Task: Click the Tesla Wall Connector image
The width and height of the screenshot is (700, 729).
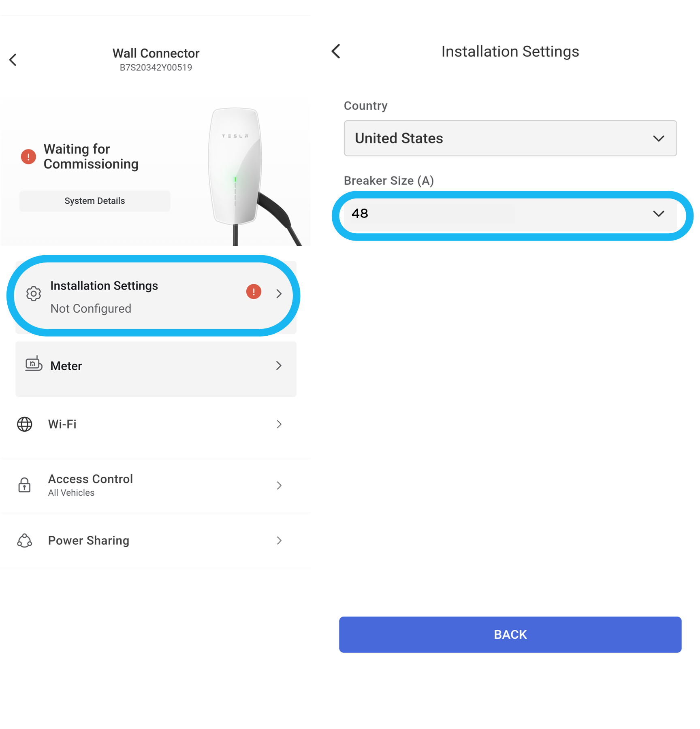Action: click(x=251, y=177)
